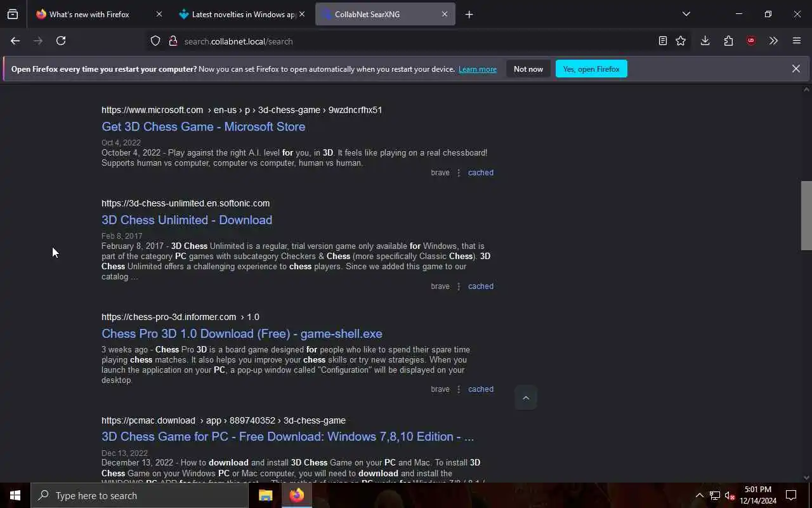This screenshot has height=508, width=812.
Task: Open 3D Chess Unlimited - Download result
Action: point(187,220)
